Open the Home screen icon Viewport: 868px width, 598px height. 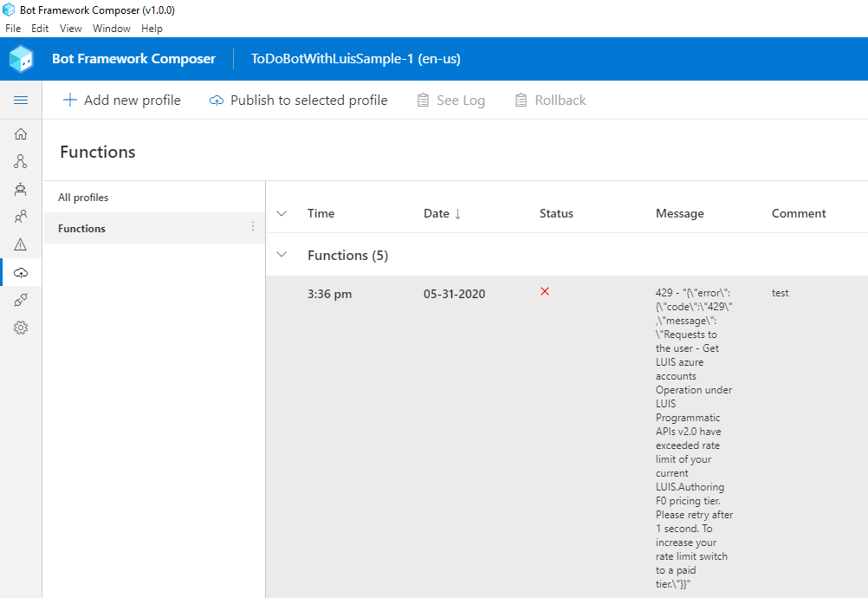(x=21, y=133)
